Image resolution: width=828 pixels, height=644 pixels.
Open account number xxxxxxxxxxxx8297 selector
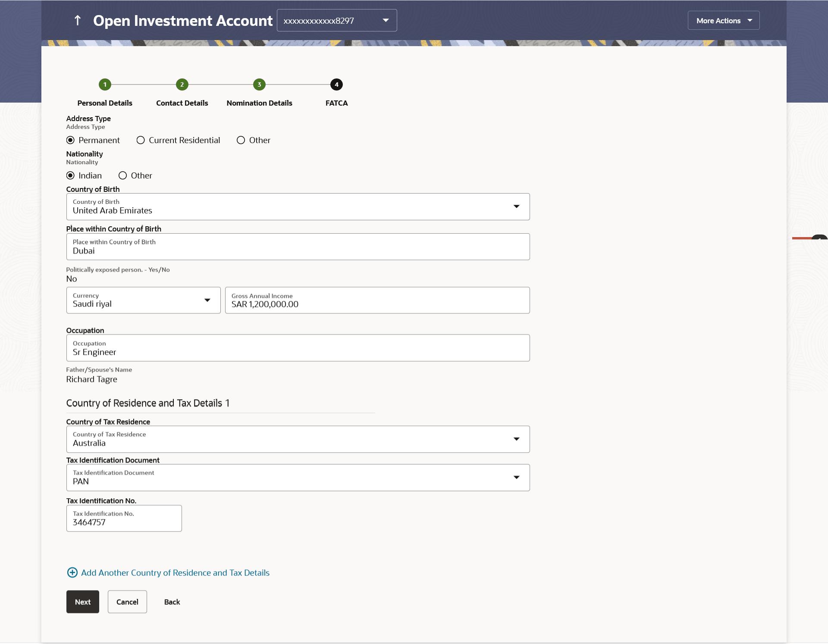click(x=336, y=20)
